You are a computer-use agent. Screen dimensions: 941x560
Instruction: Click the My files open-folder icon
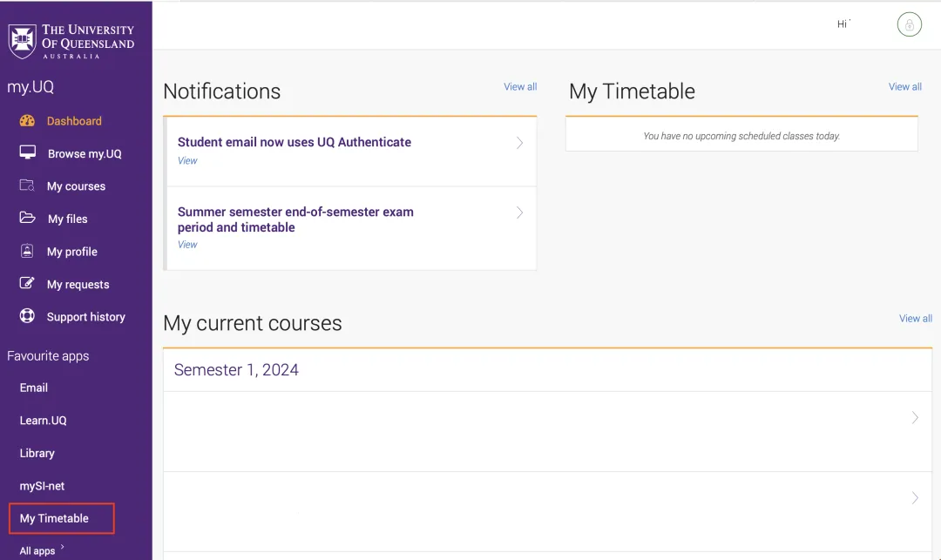coord(27,218)
